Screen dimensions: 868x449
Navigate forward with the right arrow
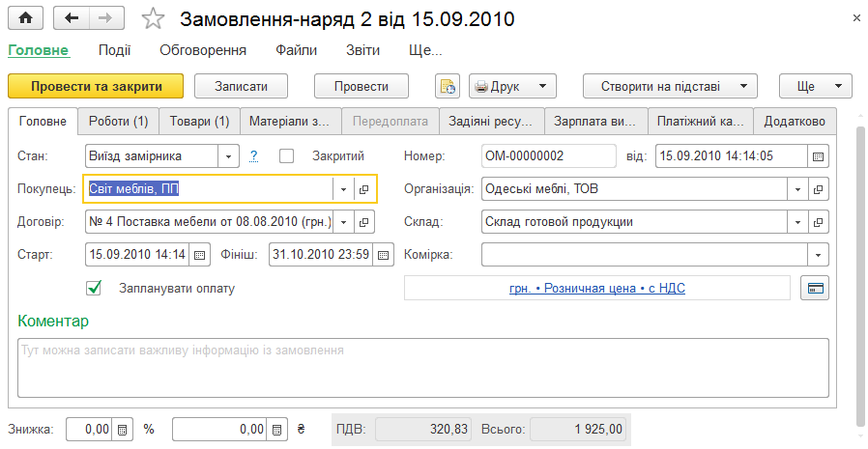(106, 18)
